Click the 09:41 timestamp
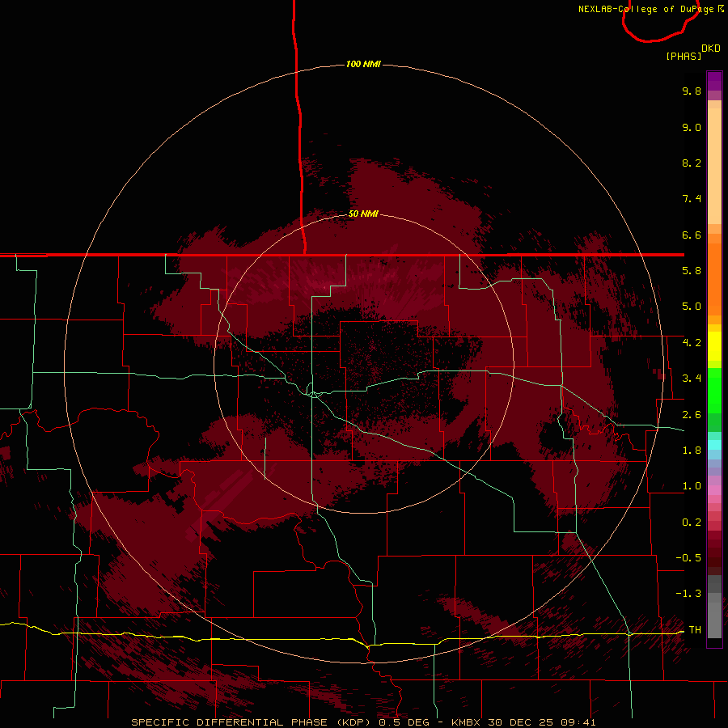728x728 pixels. 578,722
